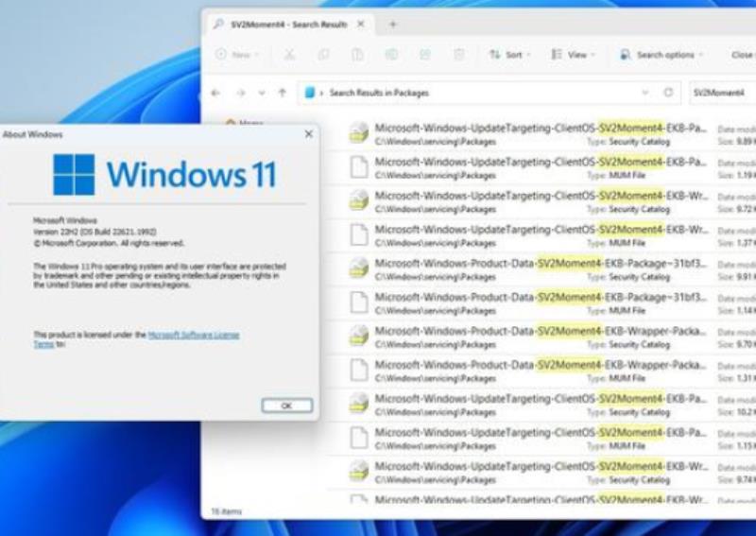
Task: Refresh the search results view
Action: point(668,92)
